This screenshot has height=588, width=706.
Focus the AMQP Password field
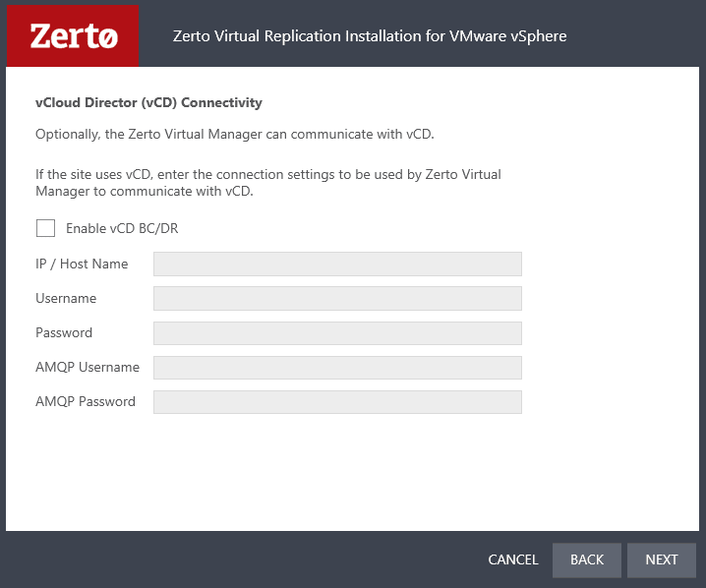337,402
